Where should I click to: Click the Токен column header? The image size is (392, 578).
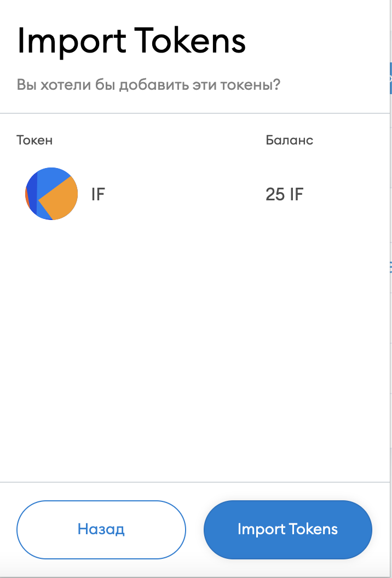[34, 140]
